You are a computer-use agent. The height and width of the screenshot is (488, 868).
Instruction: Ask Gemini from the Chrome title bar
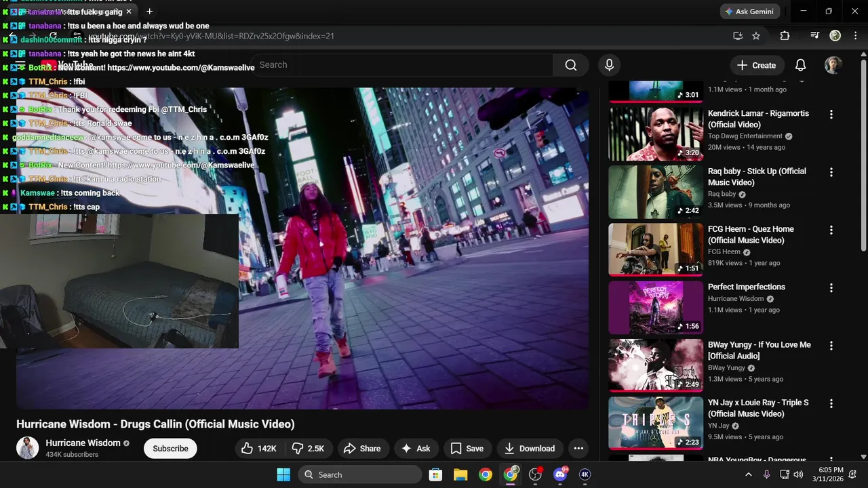[749, 12]
